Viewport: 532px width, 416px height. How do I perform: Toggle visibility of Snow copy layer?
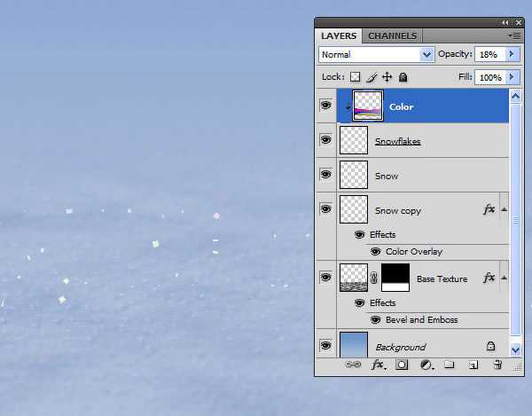click(326, 209)
